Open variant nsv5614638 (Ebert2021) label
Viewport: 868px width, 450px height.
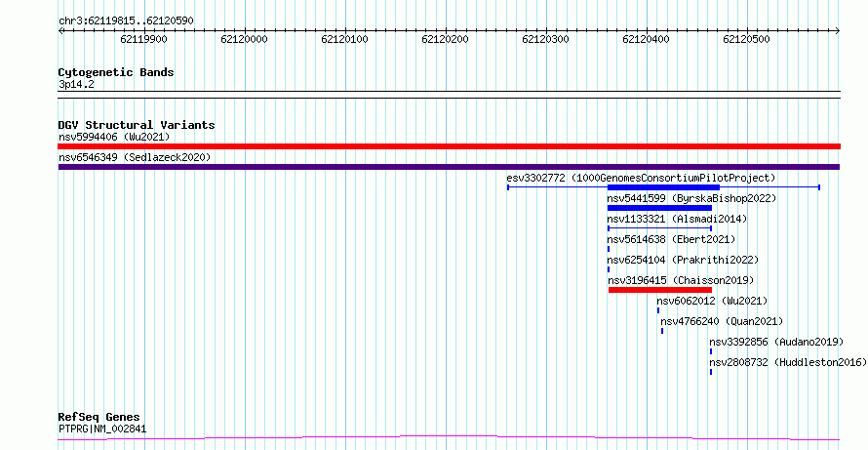[x=672, y=239]
